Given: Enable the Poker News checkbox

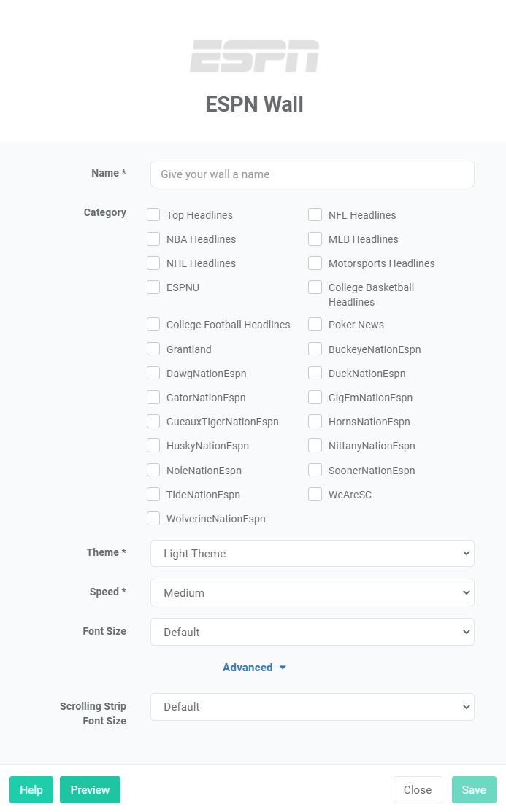Looking at the screenshot, I should 315,324.
